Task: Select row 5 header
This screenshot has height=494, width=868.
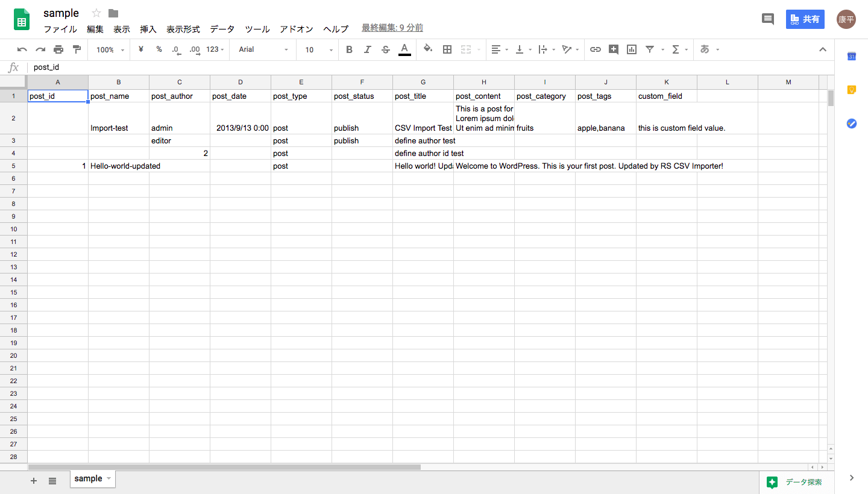Action: point(13,166)
